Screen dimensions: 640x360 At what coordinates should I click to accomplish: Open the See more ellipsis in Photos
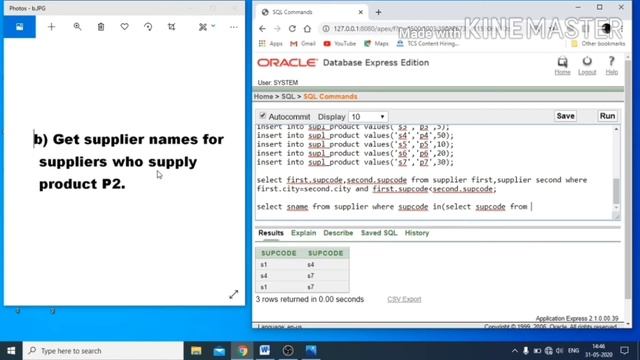233,27
